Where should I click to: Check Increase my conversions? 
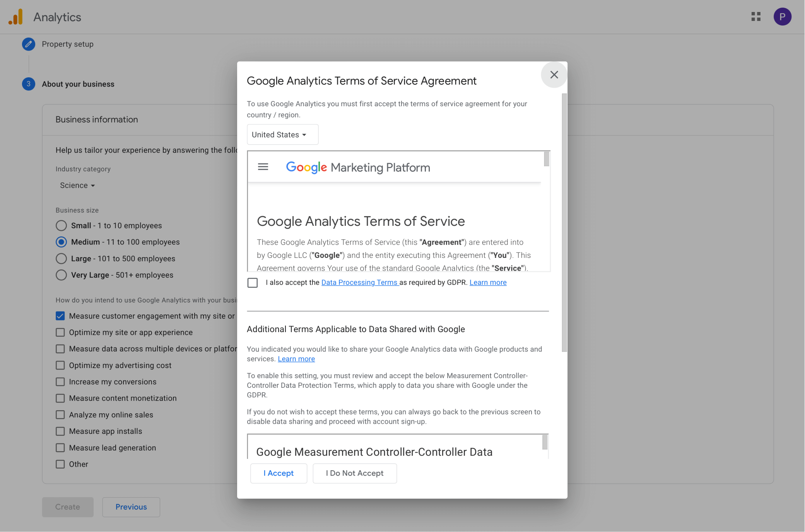[x=60, y=382]
